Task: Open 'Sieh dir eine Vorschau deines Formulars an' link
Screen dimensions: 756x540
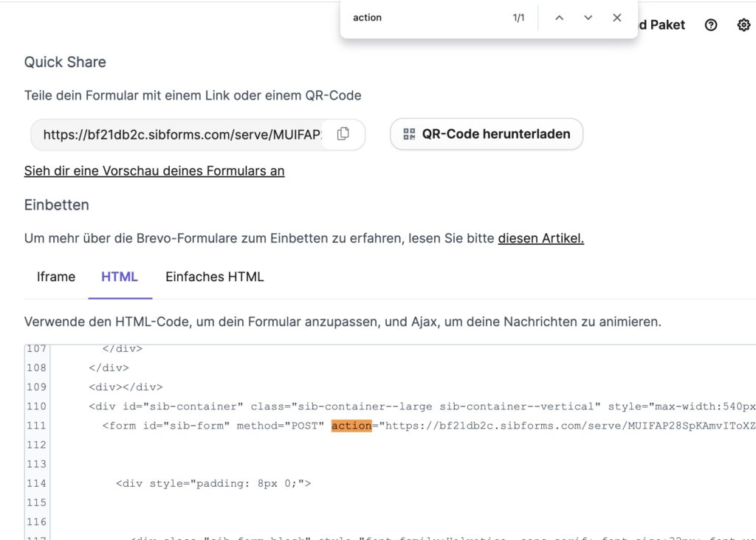Action: tap(154, 171)
